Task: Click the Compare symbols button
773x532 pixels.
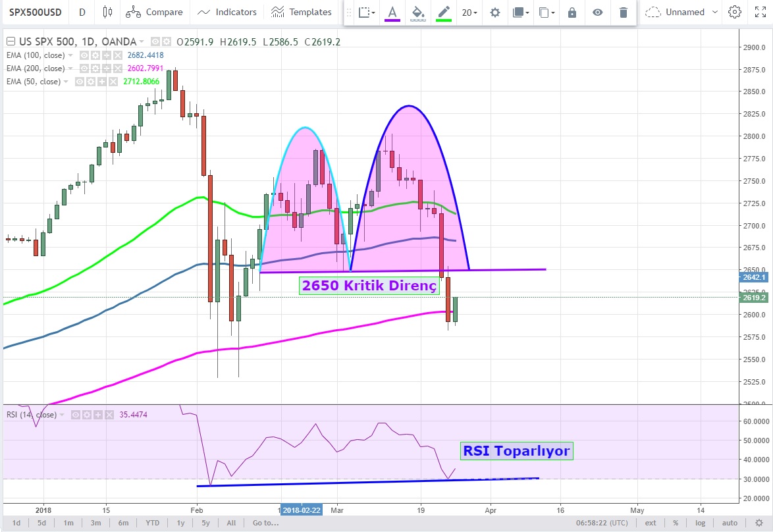Action: click(x=154, y=12)
